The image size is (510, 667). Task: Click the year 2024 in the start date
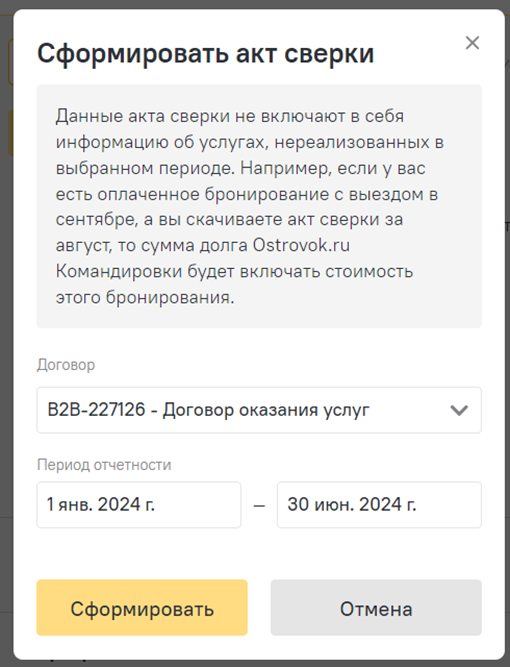click(x=119, y=505)
